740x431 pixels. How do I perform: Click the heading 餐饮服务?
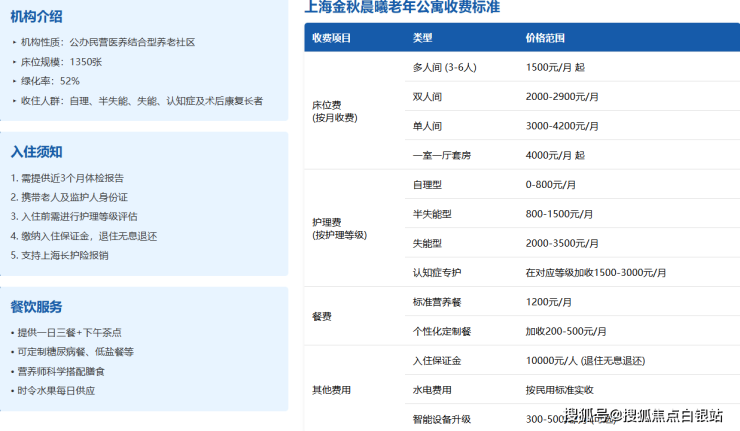click(36, 307)
